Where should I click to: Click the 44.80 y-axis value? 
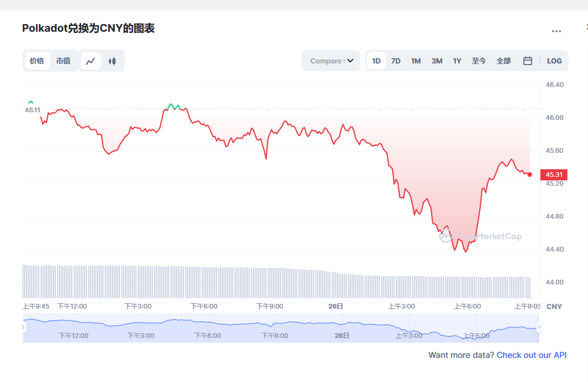point(554,216)
